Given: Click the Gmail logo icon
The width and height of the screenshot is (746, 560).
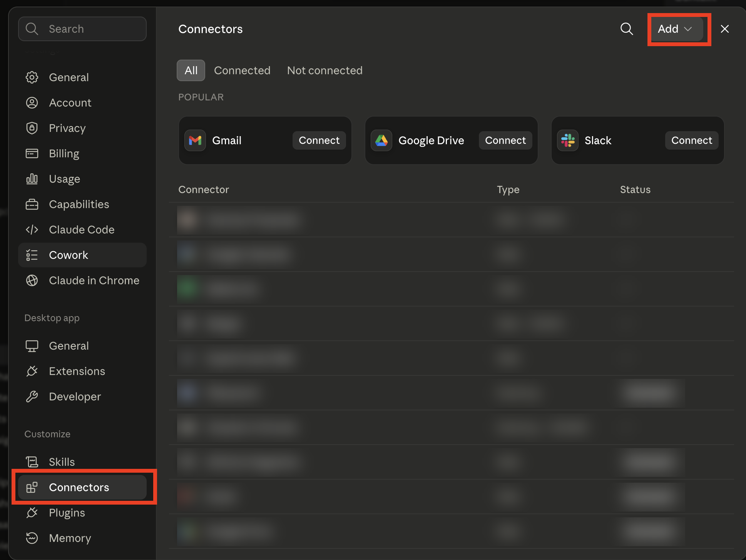Looking at the screenshot, I should [x=195, y=140].
